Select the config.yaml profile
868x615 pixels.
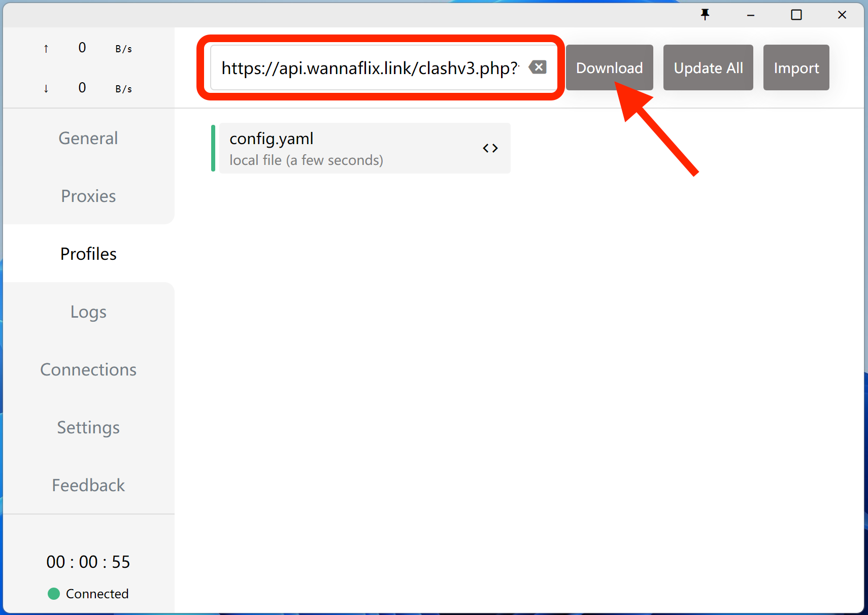coord(345,148)
